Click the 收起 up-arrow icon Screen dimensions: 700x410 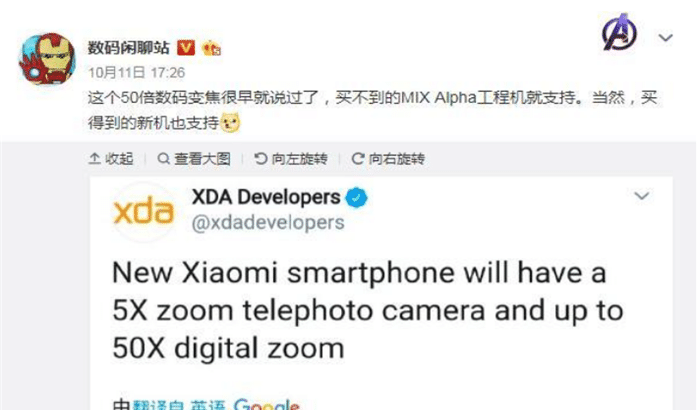(94, 159)
